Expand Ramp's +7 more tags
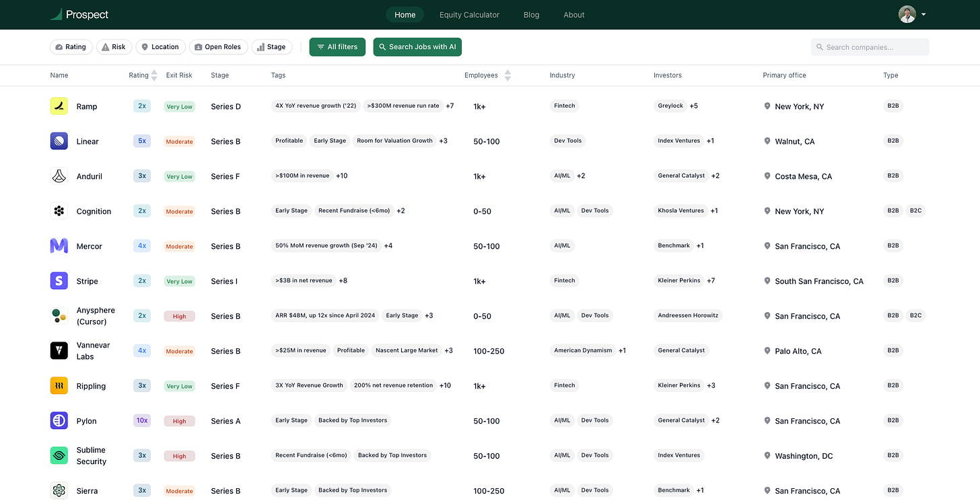This screenshot has height=503, width=980. pyautogui.click(x=450, y=106)
